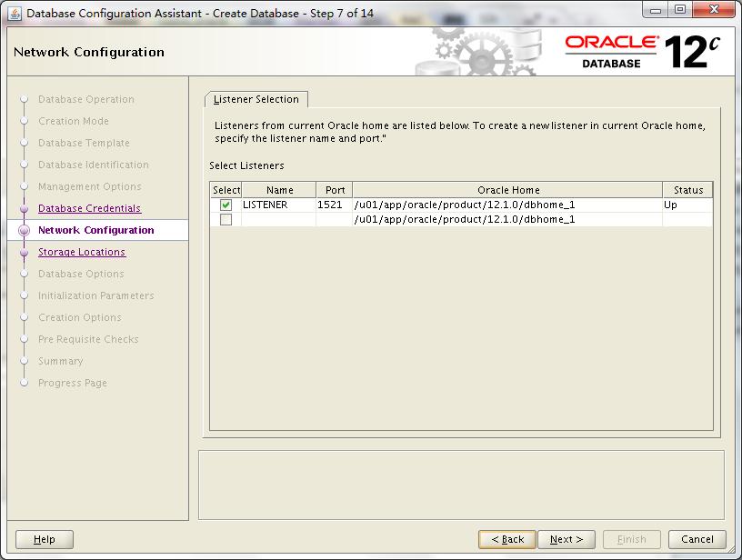Check the empty second listener row checkbox
The width and height of the screenshot is (742, 560).
pyautogui.click(x=226, y=219)
